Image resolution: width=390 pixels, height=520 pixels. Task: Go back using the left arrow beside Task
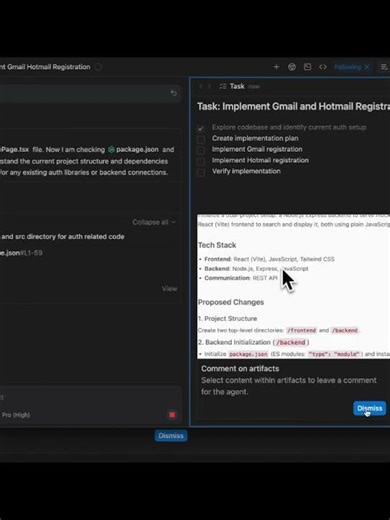[201, 86]
